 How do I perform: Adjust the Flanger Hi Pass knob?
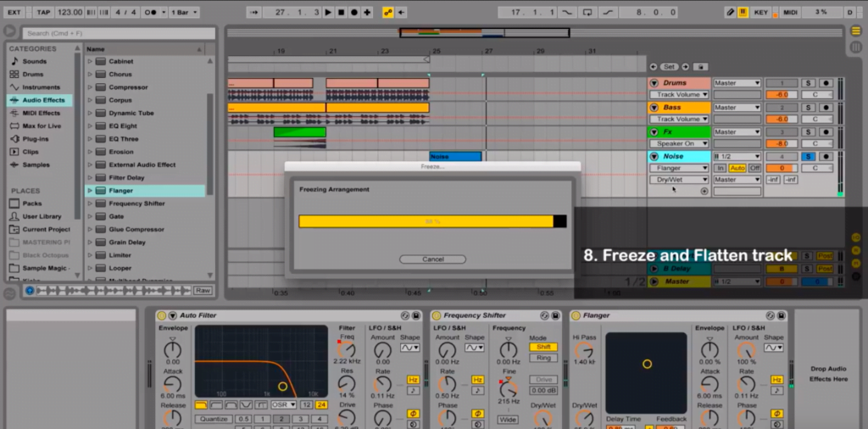[583, 350]
